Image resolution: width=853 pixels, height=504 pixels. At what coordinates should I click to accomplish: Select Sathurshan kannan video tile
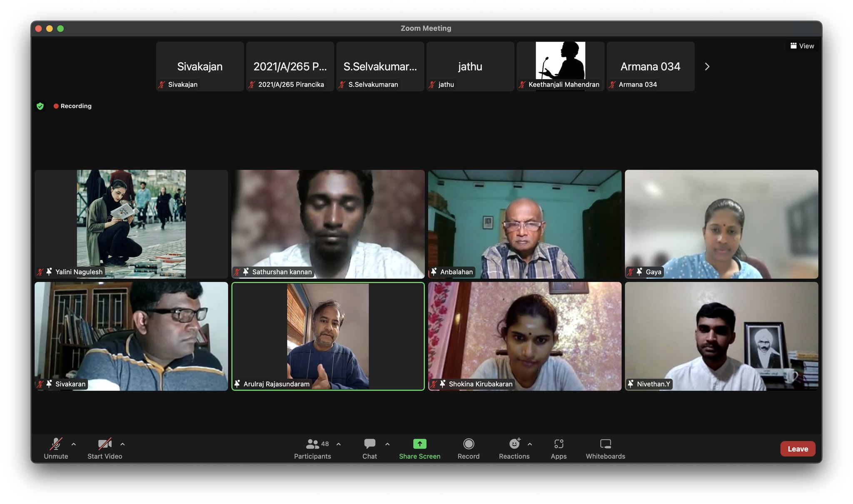point(328,224)
